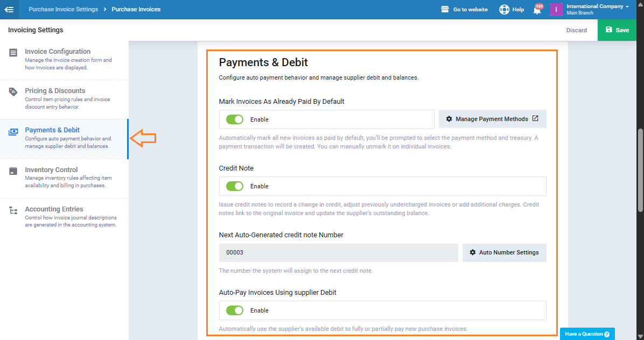Open Auto Number Settings
Viewport: 644px width, 340px height.
(x=505, y=253)
